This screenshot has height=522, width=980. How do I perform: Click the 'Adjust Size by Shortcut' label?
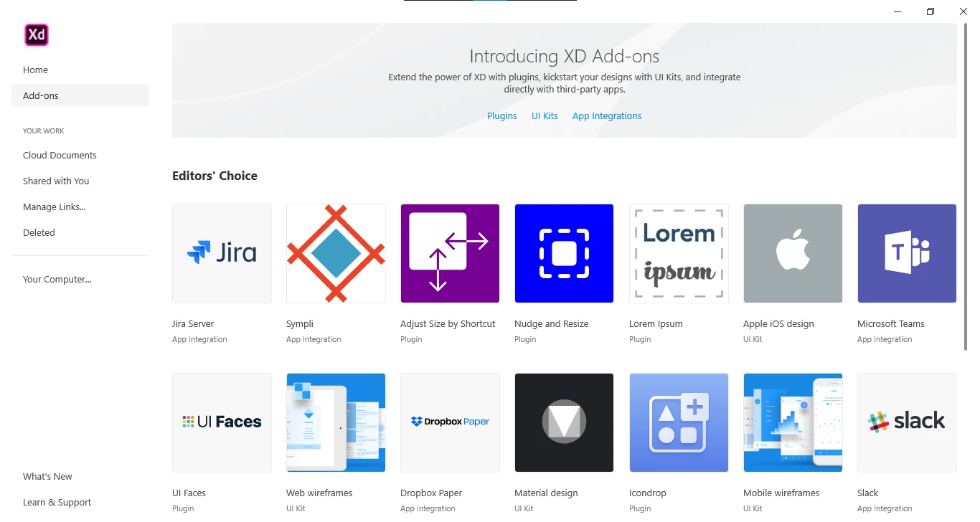coord(448,324)
